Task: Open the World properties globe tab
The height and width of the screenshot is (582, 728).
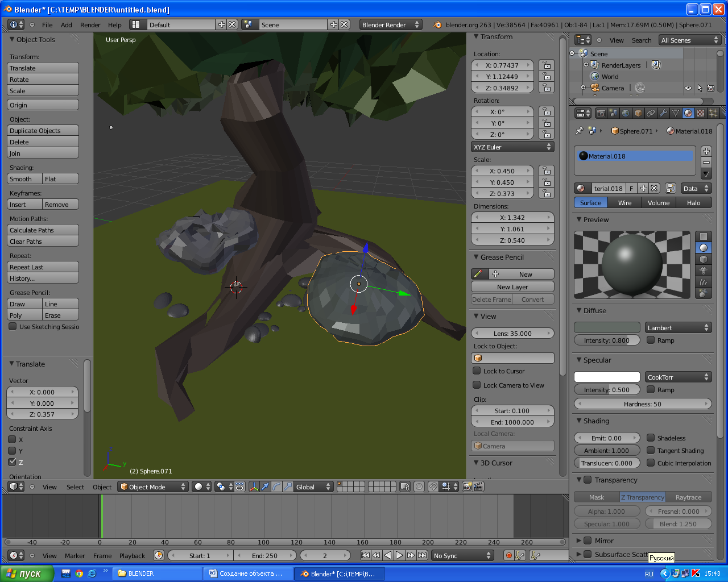Action: coord(626,113)
